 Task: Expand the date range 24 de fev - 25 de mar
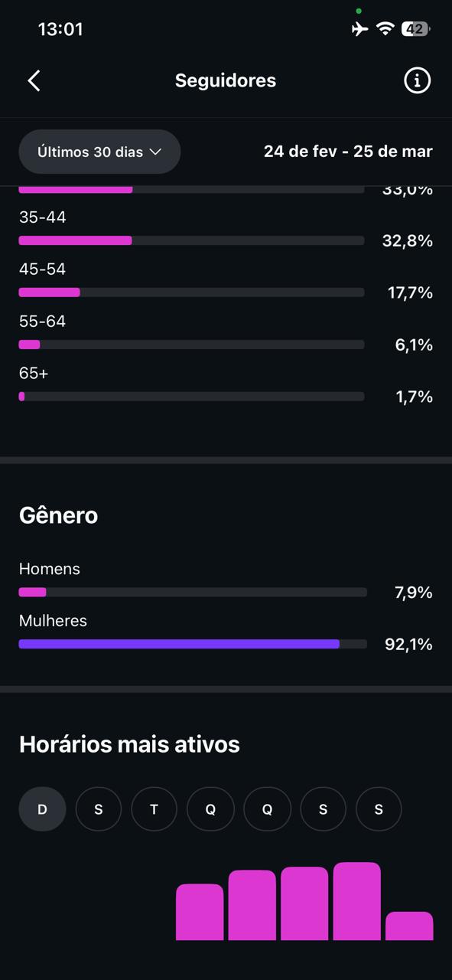(x=348, y=152)
